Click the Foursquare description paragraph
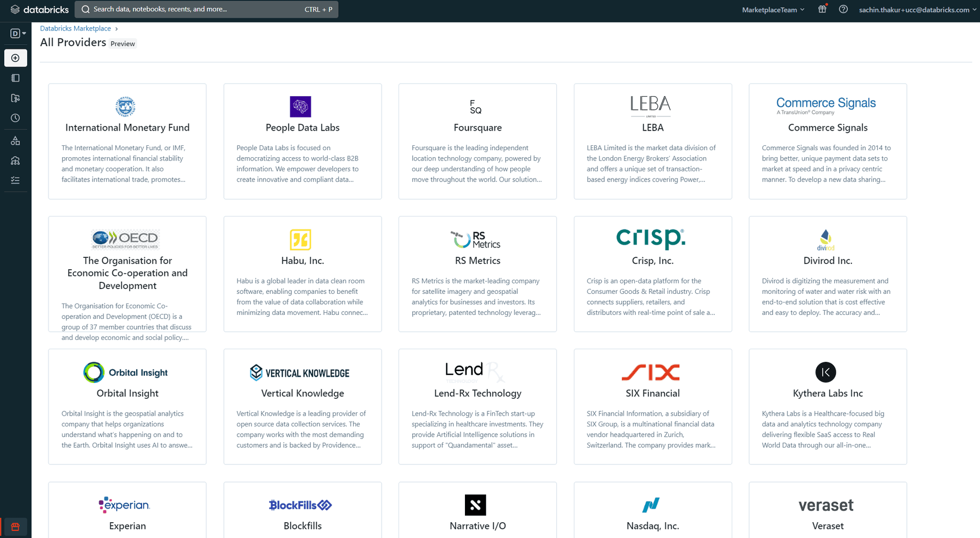Image resolution: width=980 pixels, height=538 pixels. tap(477, 164)
